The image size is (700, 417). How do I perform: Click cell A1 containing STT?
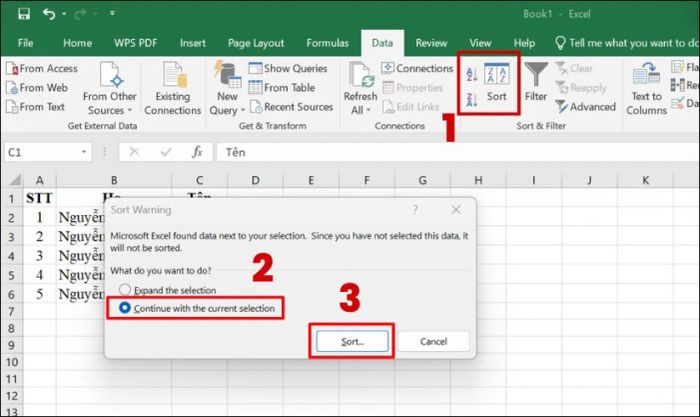coord(40,198)
